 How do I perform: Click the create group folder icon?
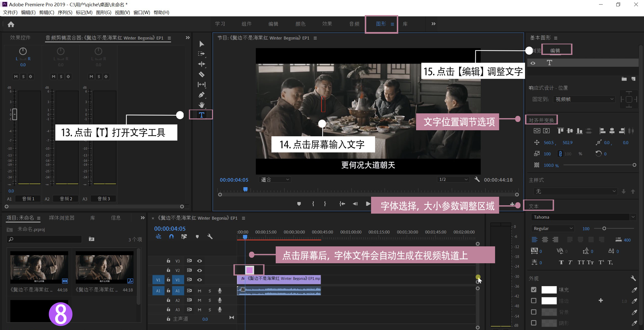click(624, 79)
